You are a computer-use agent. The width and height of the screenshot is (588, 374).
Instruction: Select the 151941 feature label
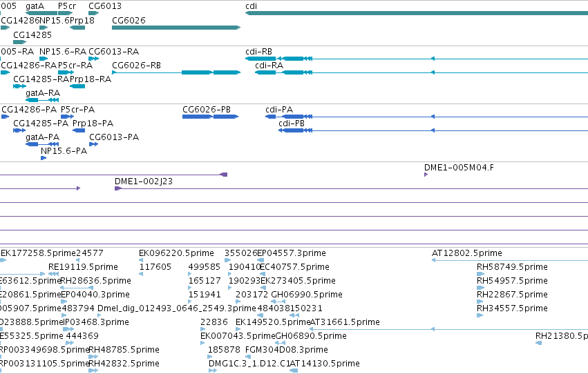point(205,295)
